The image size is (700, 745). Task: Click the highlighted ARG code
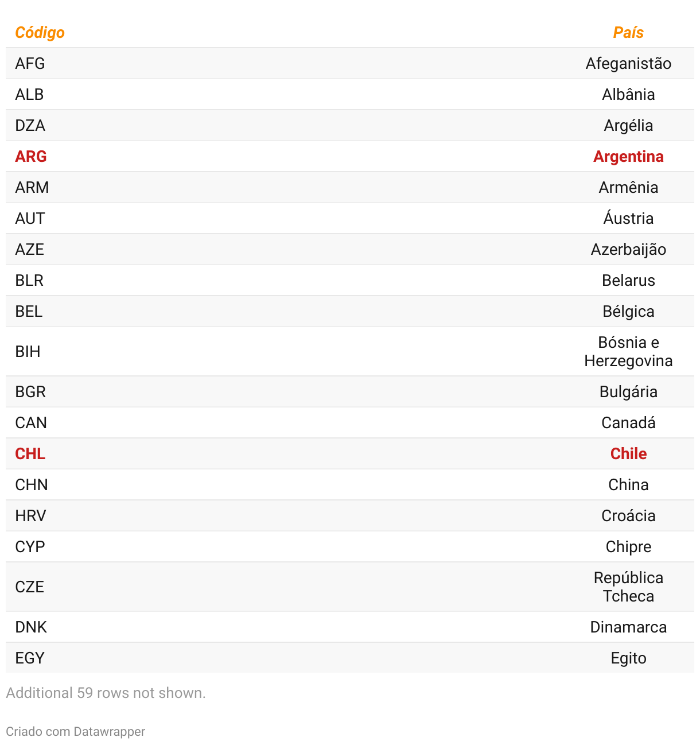point(31,157)
